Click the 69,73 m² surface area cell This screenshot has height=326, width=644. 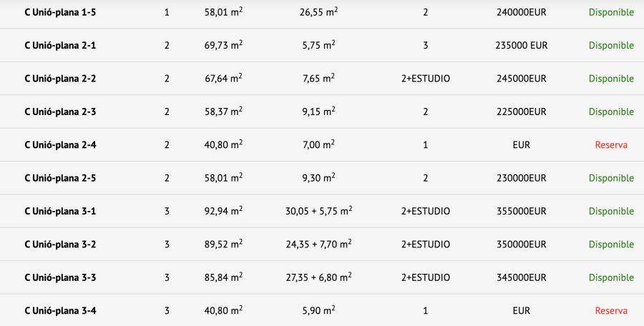click(223, 46)
